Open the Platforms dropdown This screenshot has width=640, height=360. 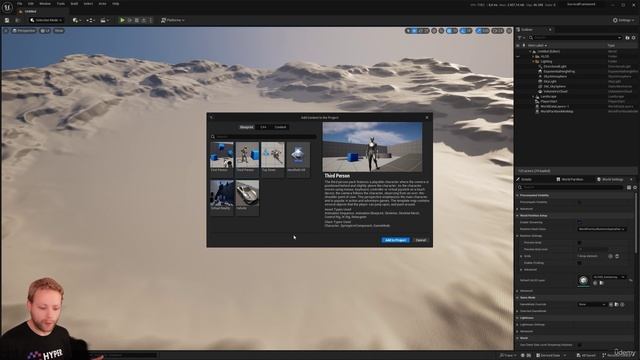point(173,20)
